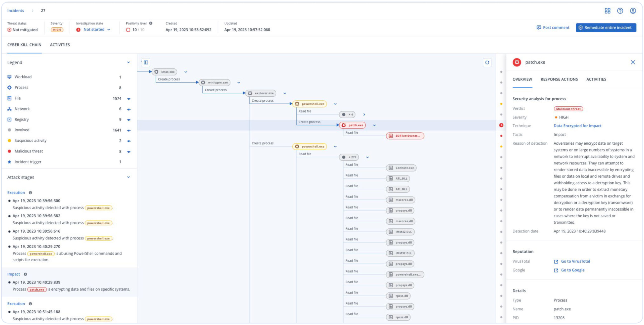Toggle visibility of File nodes
The width and height of the screenshot is (644, 325).
pyautogui.click(x=129, y=99)
